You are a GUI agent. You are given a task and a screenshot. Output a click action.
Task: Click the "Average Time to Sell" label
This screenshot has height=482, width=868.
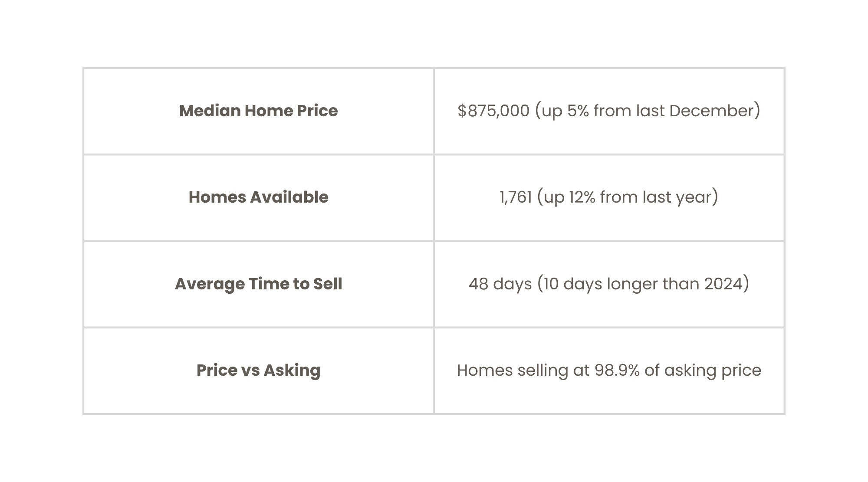(258, 284)
